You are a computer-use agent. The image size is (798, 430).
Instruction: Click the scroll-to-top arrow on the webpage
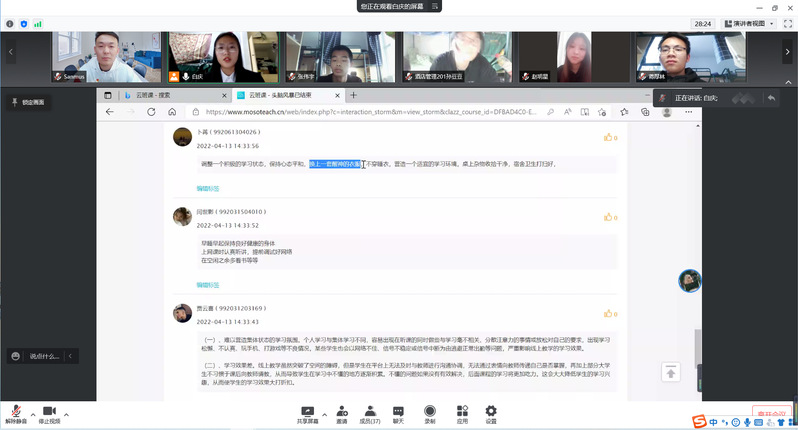pyautogui.click(x=671, y=372)
